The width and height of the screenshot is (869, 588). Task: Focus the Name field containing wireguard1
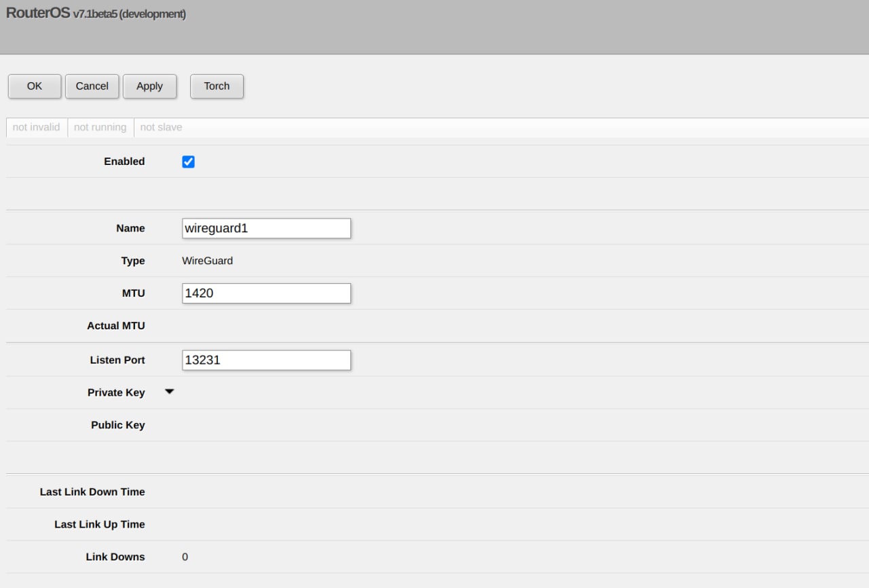[266, 228]
